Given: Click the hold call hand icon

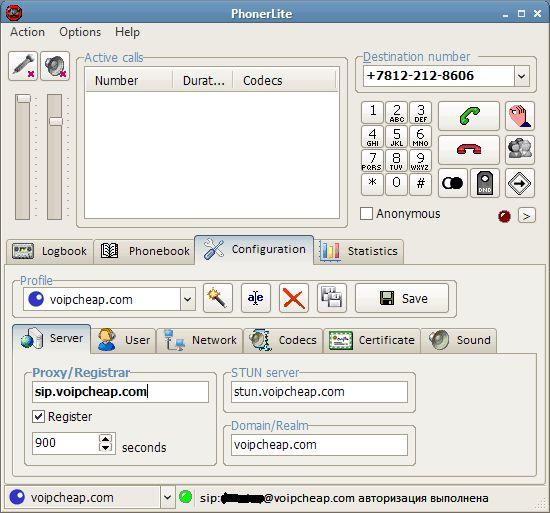Looking at the screenshot, I should point(520,116).
